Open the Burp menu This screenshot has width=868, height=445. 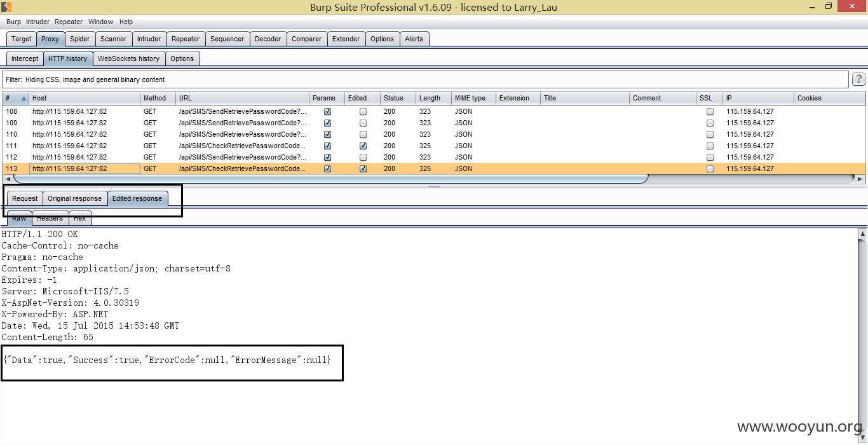click(x=13, y=22)
